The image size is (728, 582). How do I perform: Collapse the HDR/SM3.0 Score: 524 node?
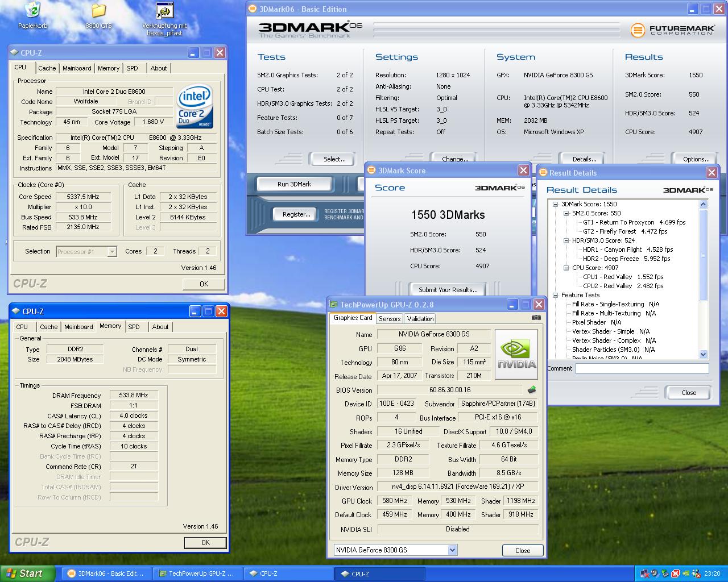point(566,240)
